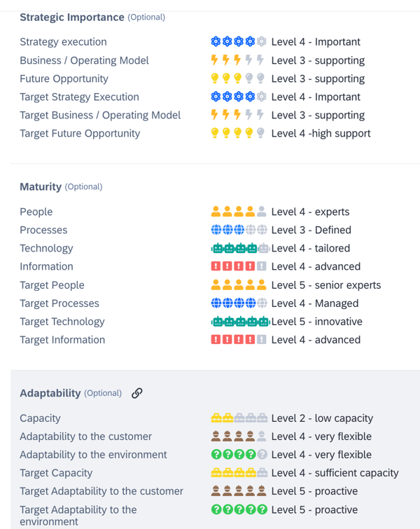The width and height of the screenshot is (420, 529).
Task: Click the "Level 3 - Defined" rating label
Action: point(311,230)
